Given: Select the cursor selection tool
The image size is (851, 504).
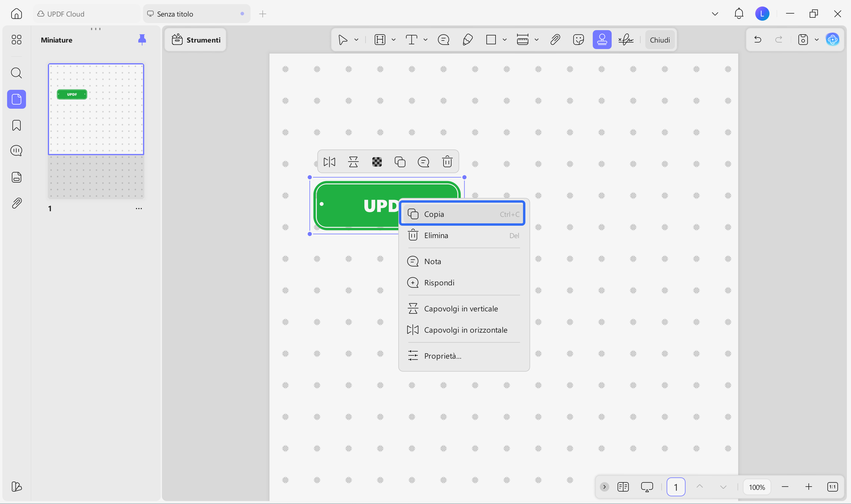Looking at the screenshot, I should (x=343, y=40).
